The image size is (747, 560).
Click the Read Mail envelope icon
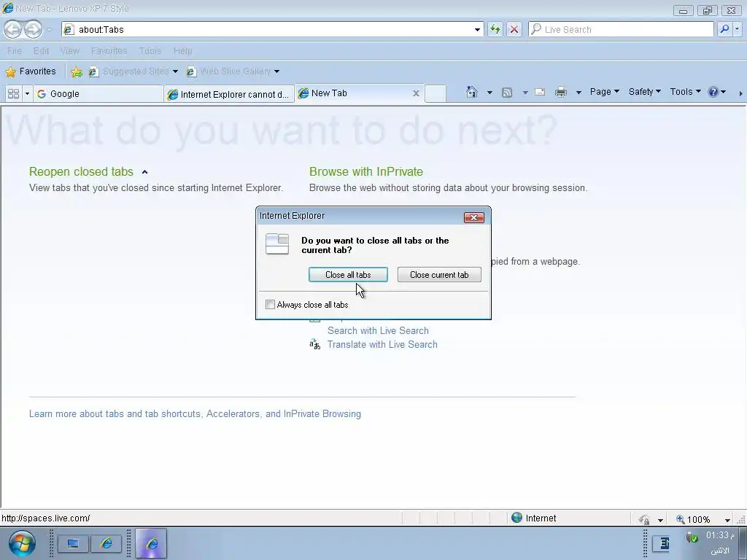click(540, 93)
